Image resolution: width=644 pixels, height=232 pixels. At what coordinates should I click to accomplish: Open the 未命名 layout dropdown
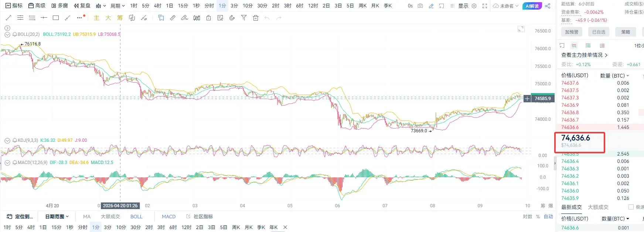(x=506, y=6)
